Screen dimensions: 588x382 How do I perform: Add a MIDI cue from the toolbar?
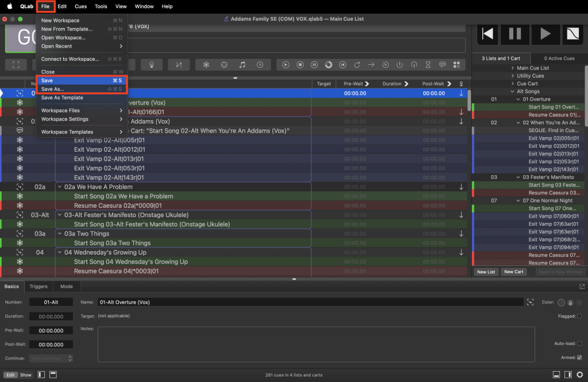pyautogui.click(x=225, y=65)
